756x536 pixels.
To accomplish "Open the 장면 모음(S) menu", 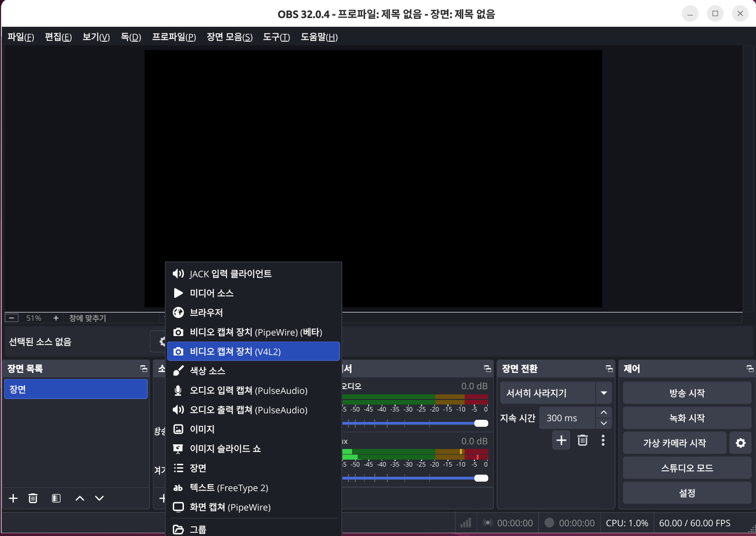I will pos(230,37).
